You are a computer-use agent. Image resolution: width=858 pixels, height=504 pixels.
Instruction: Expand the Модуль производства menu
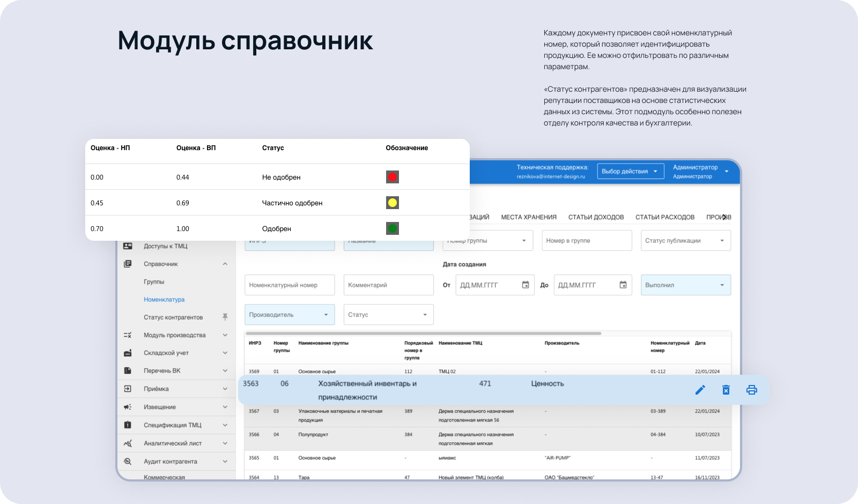coord(225,335)
